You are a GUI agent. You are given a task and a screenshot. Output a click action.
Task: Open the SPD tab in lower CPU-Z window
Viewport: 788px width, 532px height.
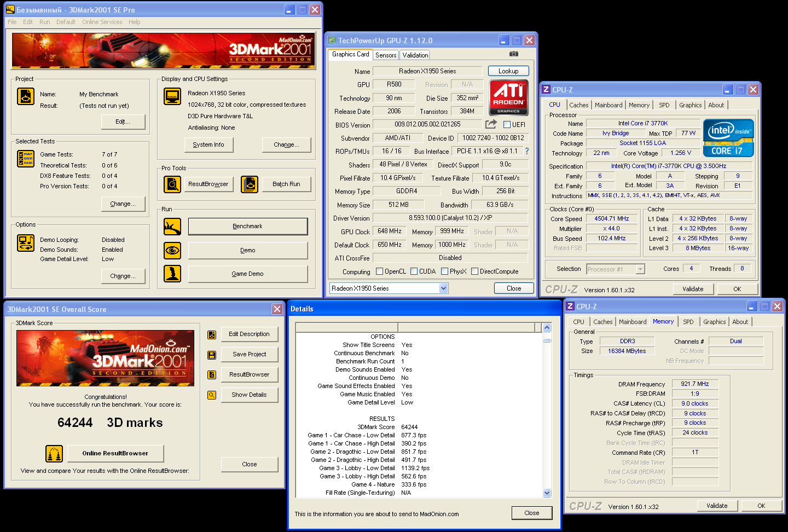[x=688, y=322]
